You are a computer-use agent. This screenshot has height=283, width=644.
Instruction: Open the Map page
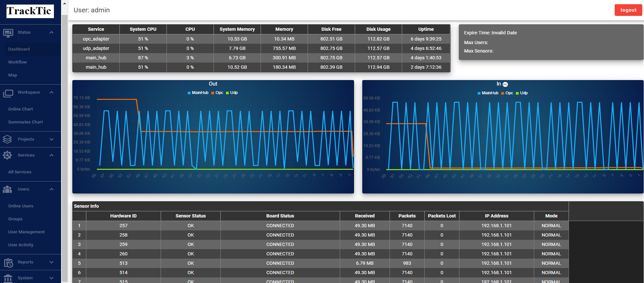tap(13, 75)
